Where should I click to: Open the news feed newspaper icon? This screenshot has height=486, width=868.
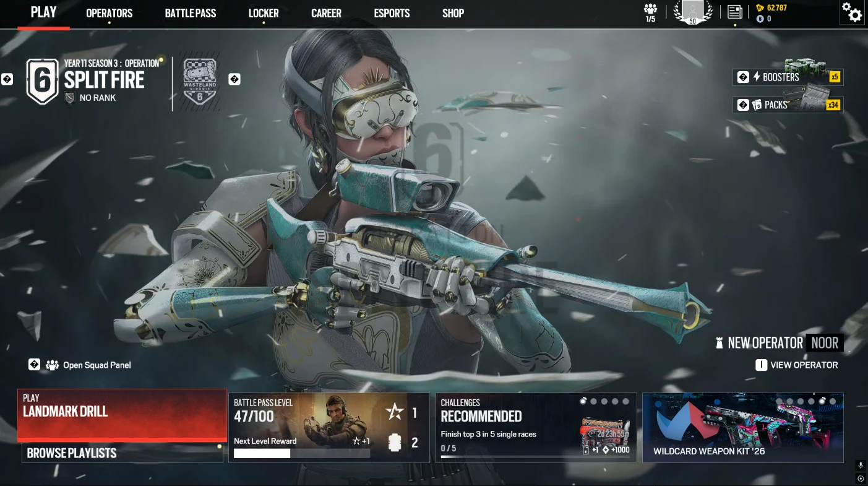(734, 12)
